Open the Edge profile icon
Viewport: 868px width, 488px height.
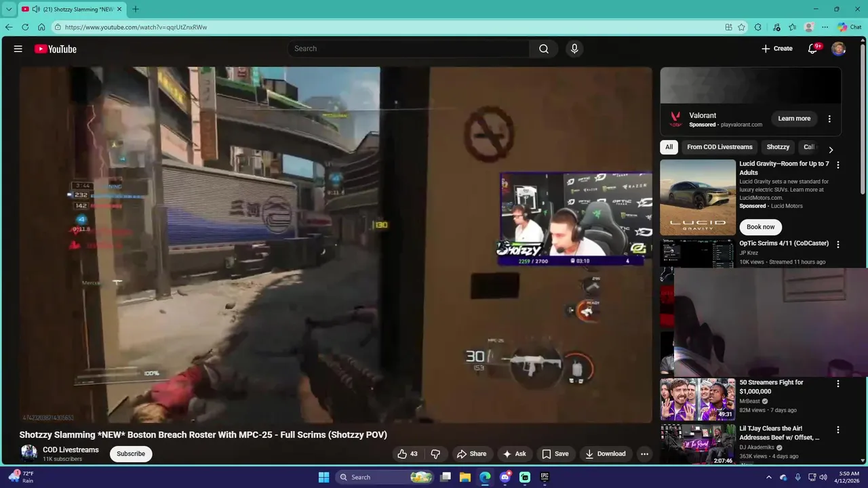(x=809, y=27)
